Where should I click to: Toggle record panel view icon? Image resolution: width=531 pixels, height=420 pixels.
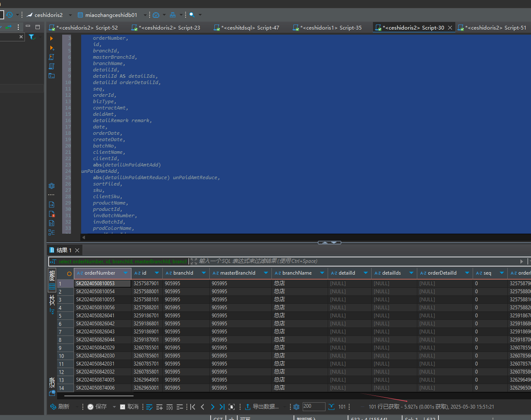pyautogui.click(x=232, y=407)
